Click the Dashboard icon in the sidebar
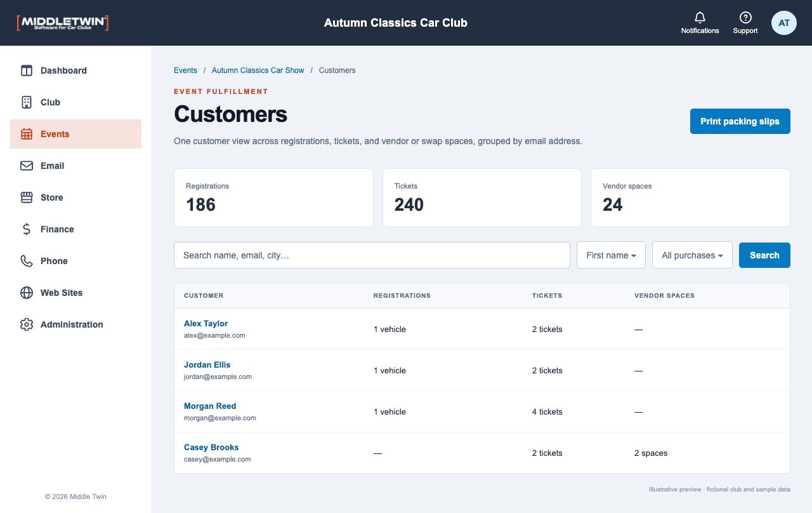This screenshot has width=812, height=513. coord(27,70)
